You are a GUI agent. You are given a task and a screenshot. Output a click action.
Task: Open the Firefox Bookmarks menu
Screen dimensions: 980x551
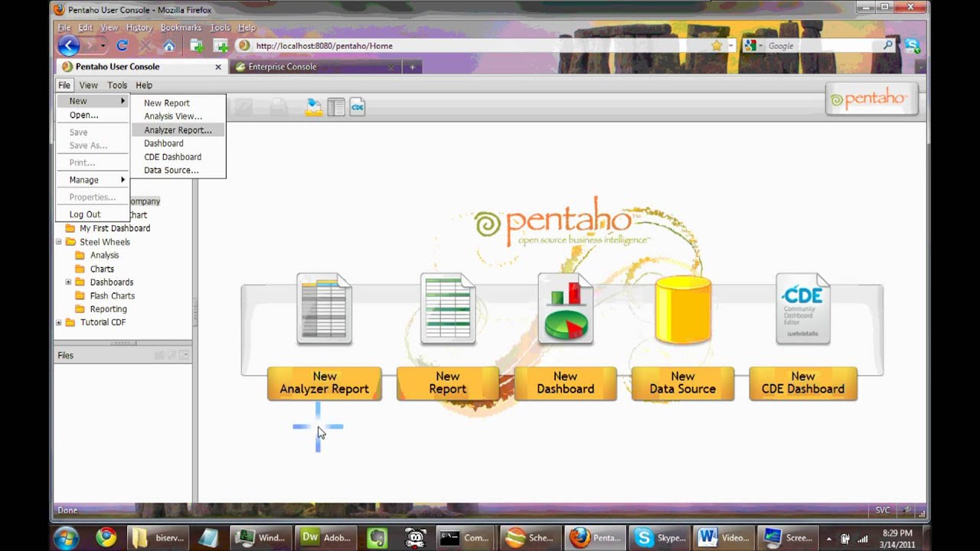pos(180,28)
